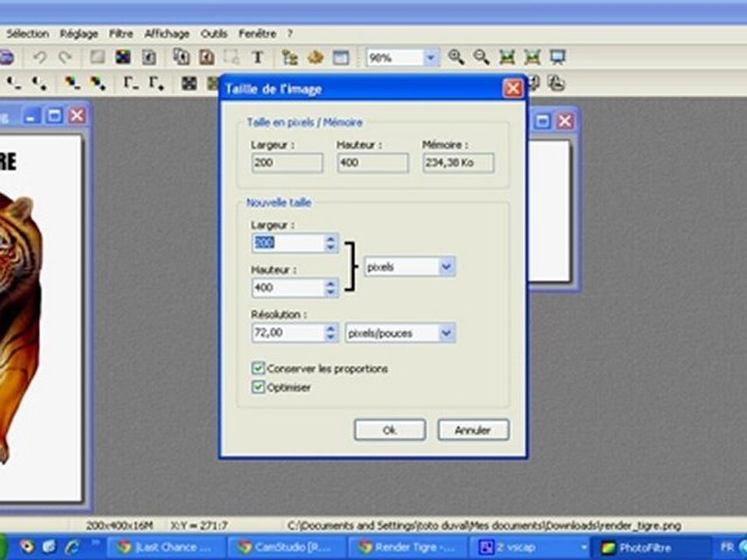The image size is (747, 560).
Task: Switch to vscap taskbar button
Action: pos(531,547)
